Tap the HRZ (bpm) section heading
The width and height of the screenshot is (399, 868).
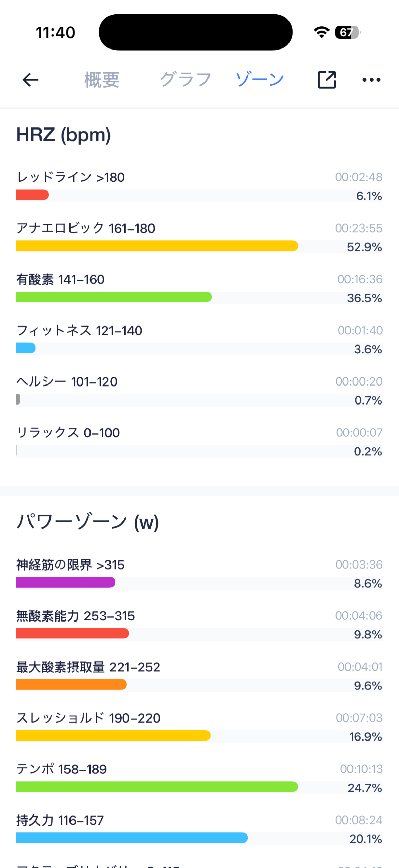pyautogui.click(x=64, y=135)
